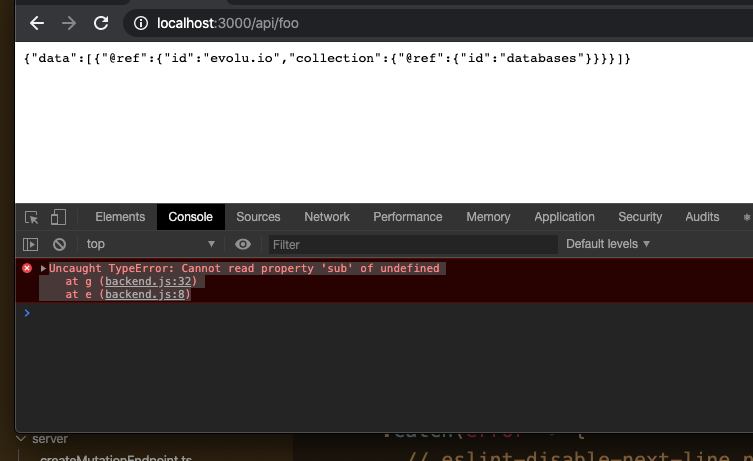
Task: Click the address bar URL localhost:3000/api/foo
Action: (228, 23)
